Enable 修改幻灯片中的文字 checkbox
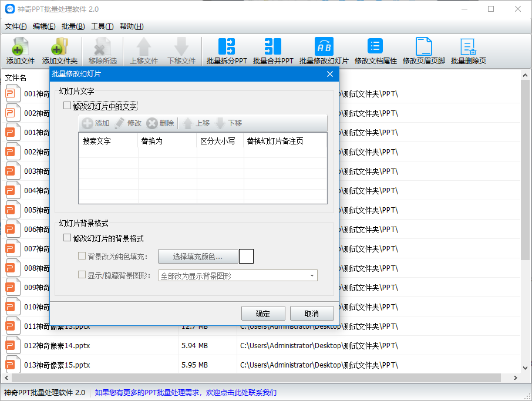This screenshot has width=532, height=401. coord(67,106)
